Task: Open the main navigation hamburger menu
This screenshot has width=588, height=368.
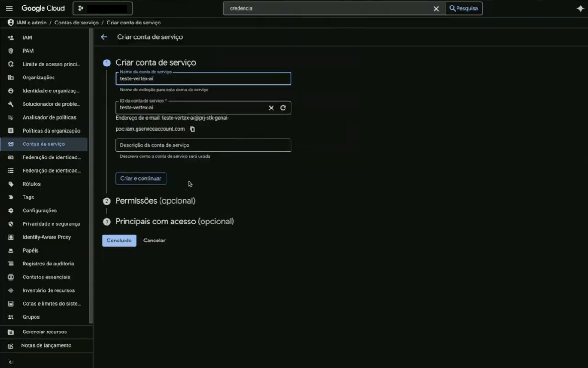Action: 9,8
